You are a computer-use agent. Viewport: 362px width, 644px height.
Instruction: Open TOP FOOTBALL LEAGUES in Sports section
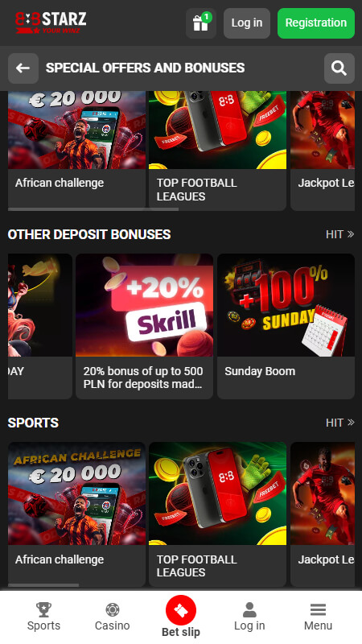point(217,514)
